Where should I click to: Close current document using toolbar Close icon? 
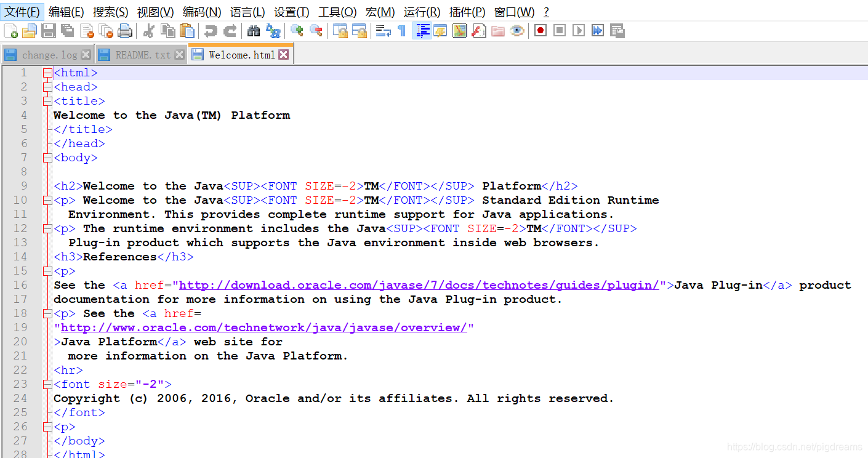pos(87,30)
